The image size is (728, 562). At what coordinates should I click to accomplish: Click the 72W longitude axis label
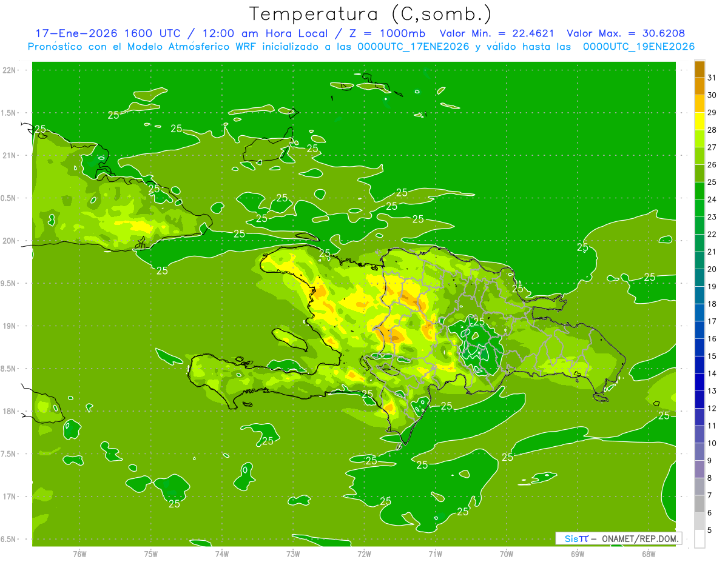coord(365,554)
